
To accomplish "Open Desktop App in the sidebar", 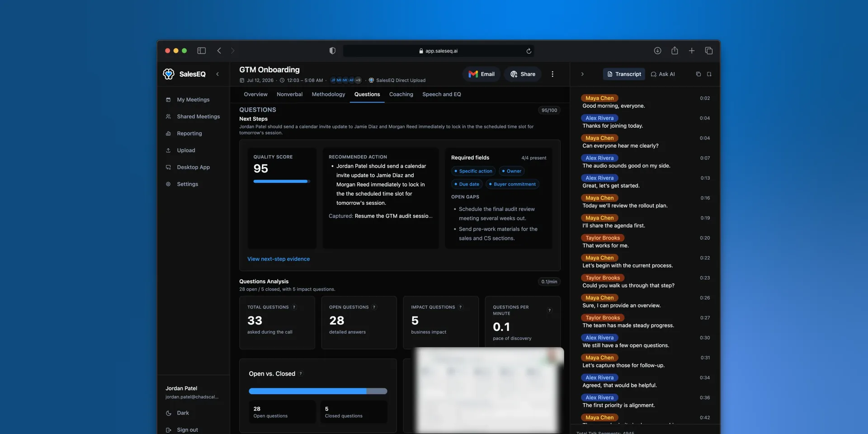I will (193, 167).
